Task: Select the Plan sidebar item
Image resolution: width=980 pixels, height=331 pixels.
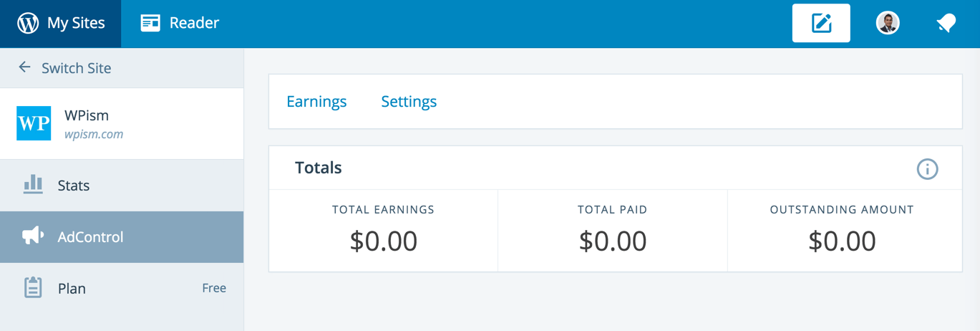Action: point(122,288)
